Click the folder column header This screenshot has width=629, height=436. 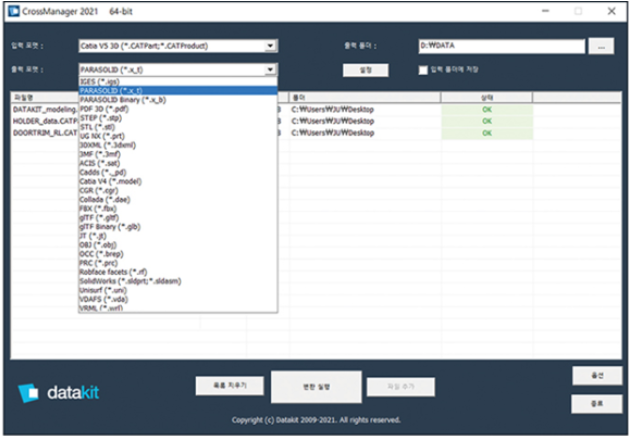(x=365, y=97)
